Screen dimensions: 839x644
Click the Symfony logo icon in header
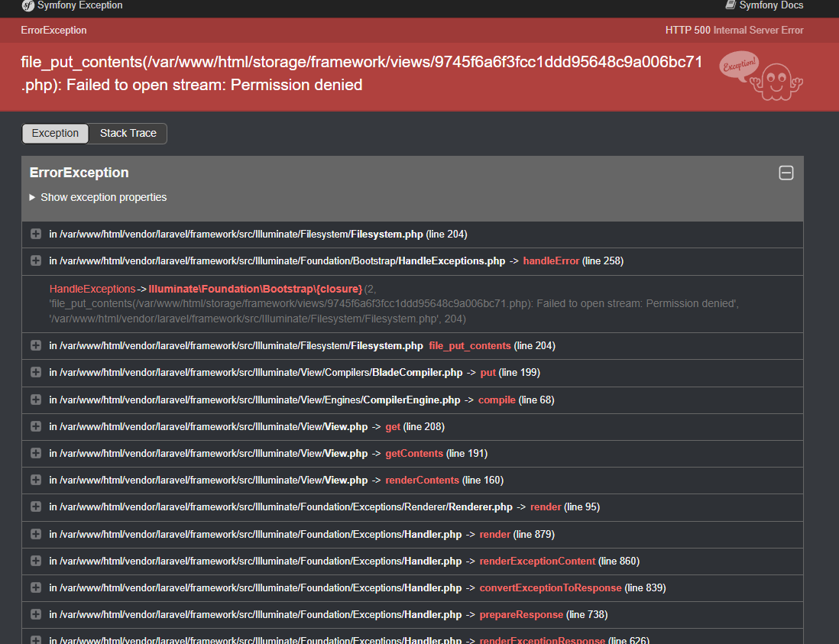pos(28,5)
